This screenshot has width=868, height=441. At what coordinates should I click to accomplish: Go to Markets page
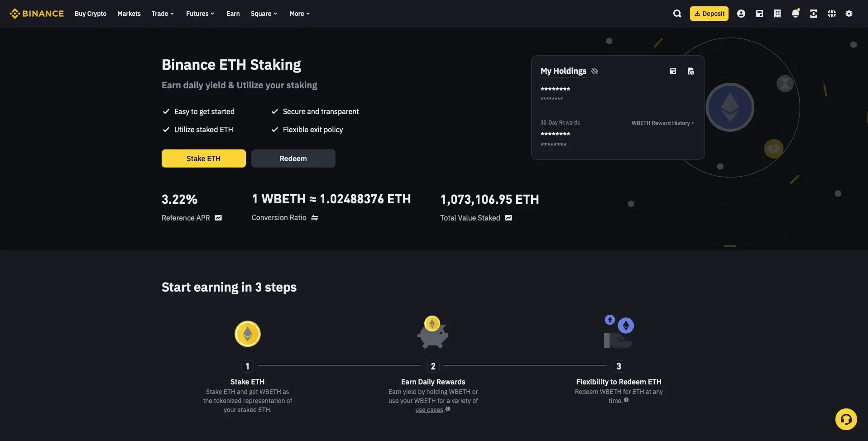pos(129,14)
